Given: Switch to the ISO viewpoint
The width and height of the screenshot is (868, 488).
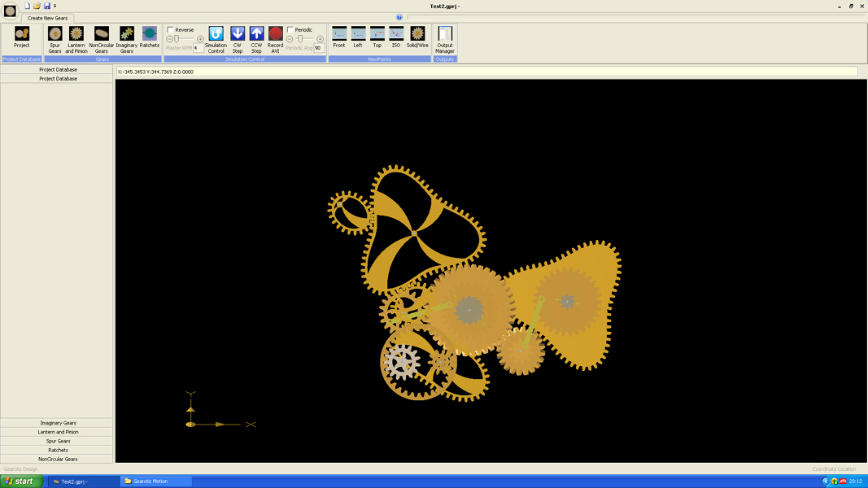Looking at the screenshot, I should tap(396, 37).
